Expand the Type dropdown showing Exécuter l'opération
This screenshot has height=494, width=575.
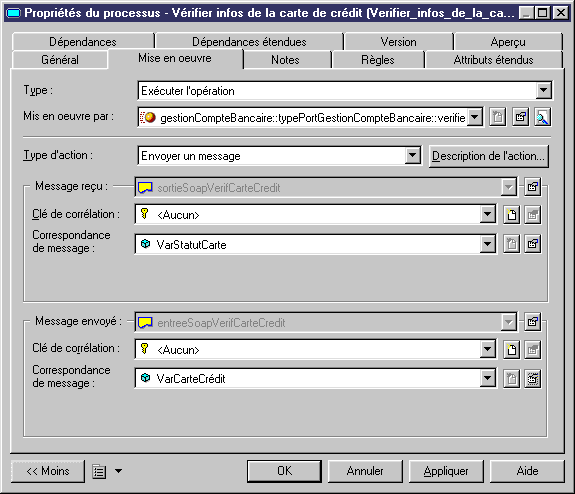pyautogui.click(x=543, y=90)
